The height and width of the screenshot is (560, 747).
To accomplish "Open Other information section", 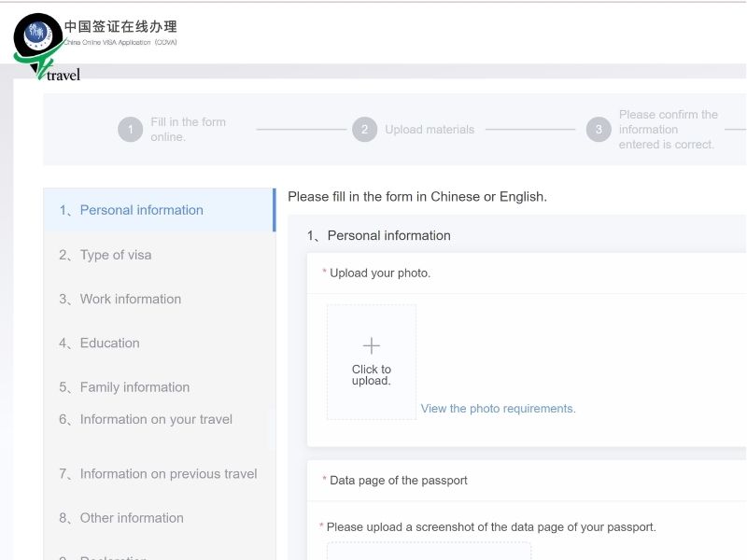I will point(132,518).
